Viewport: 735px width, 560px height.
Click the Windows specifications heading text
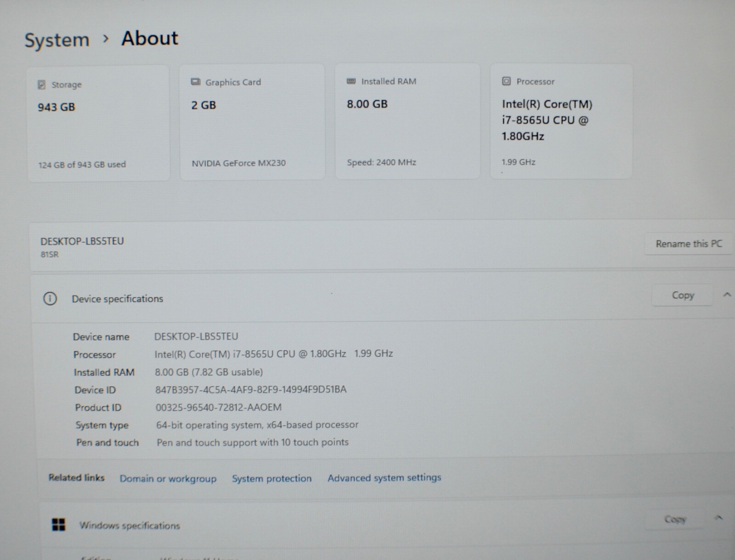[130, 525]
